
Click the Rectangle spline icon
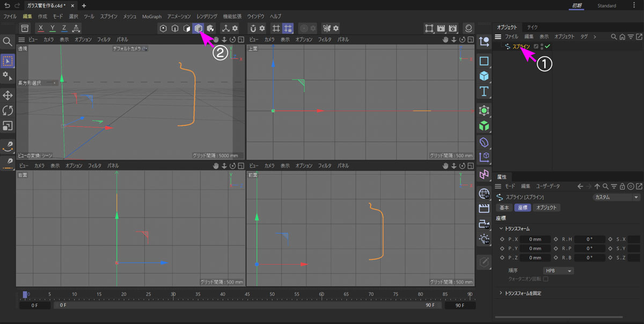[x=484, y=61]
